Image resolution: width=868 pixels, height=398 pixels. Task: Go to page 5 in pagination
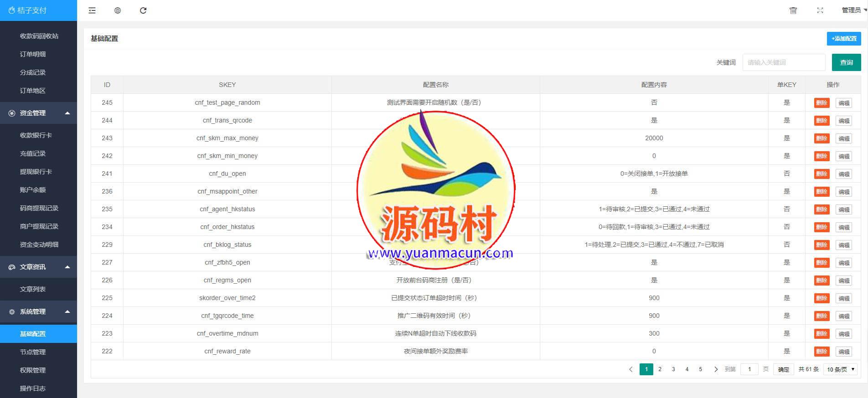[x=701, y=369]
